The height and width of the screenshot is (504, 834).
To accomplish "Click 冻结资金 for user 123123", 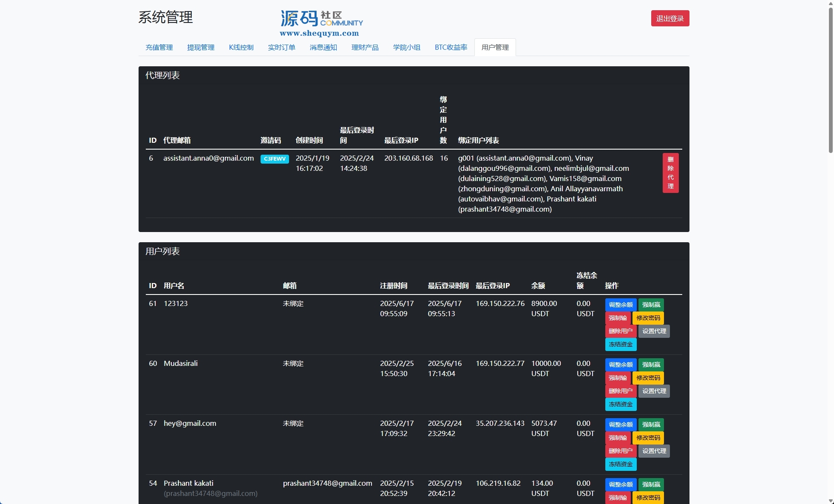I will pos(621,344).
